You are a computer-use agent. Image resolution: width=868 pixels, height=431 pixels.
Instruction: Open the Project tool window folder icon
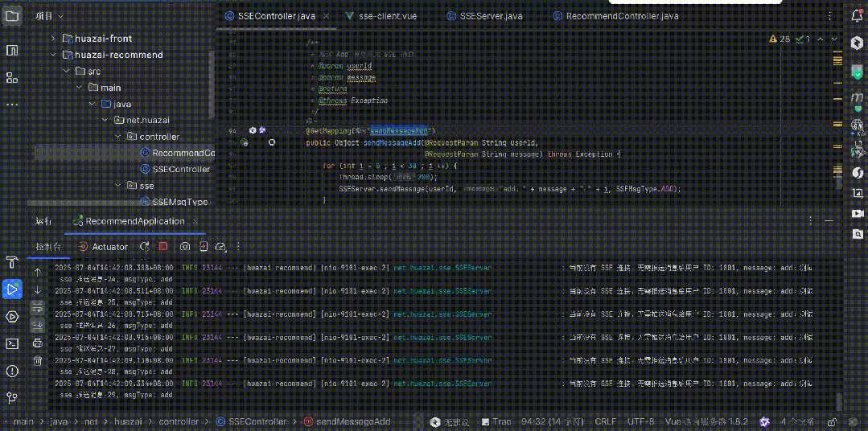pos(11,16)
